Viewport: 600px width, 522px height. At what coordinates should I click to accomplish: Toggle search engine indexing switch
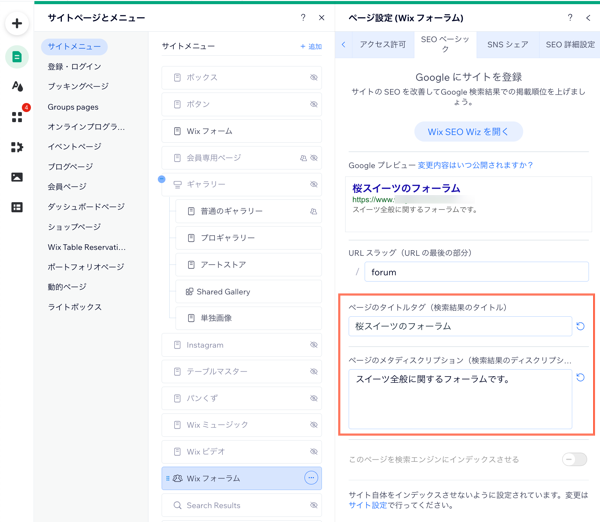574,459
